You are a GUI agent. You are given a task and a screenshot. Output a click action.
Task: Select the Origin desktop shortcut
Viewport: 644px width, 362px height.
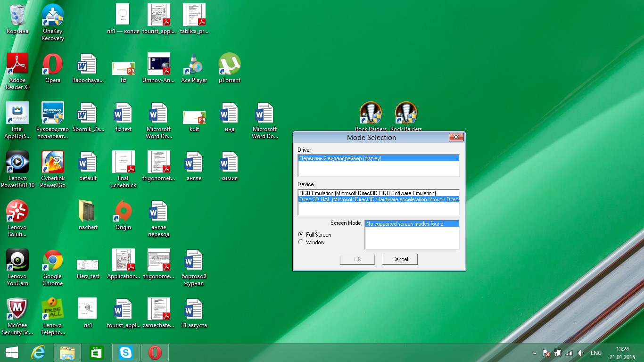point(124,215)
